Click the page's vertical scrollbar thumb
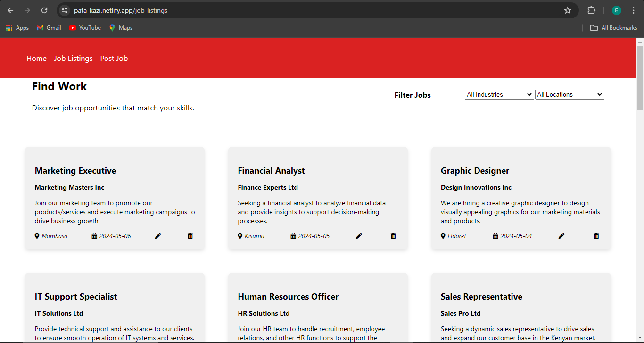The image size is (644, 343). tap(640, 78)
